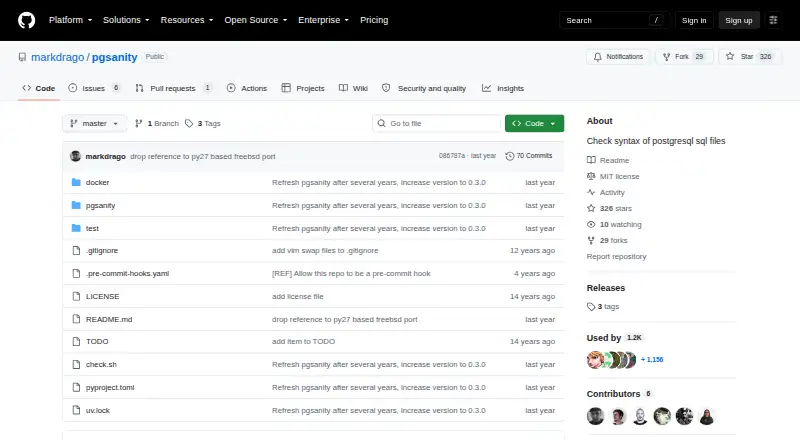Expand the master branch dropdown
Screen dimensions: 800x440
pos(94,124)
